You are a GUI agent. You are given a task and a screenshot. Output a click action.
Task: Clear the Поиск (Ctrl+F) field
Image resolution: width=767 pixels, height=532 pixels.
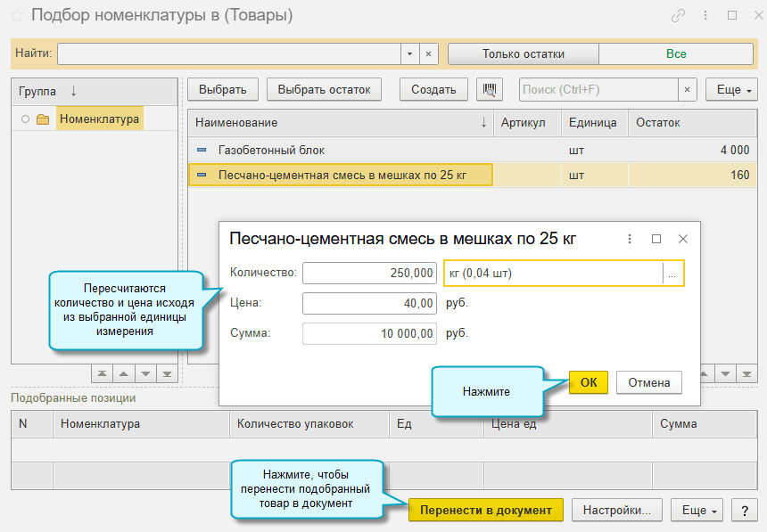[x=688, y=89]
